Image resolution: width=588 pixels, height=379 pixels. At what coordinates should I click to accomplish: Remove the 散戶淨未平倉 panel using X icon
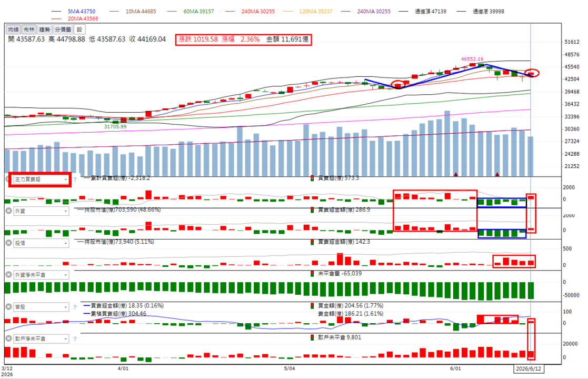8,338
